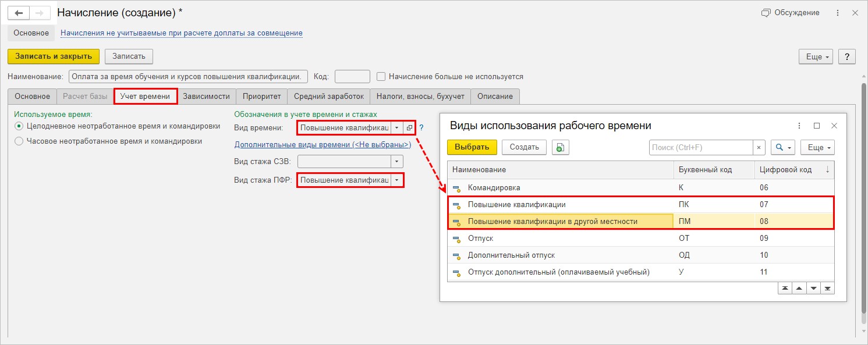Click the Код input field
Image resolution: width=868 pixels, height=345 pixels.
pos(352,76)
